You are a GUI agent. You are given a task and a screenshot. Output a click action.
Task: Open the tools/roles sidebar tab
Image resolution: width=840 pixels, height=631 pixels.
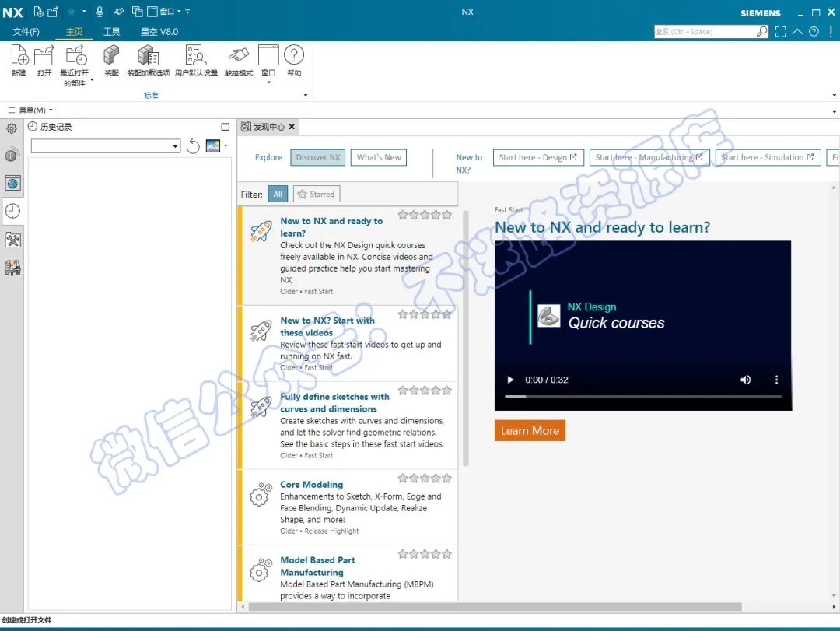point(12,240)
